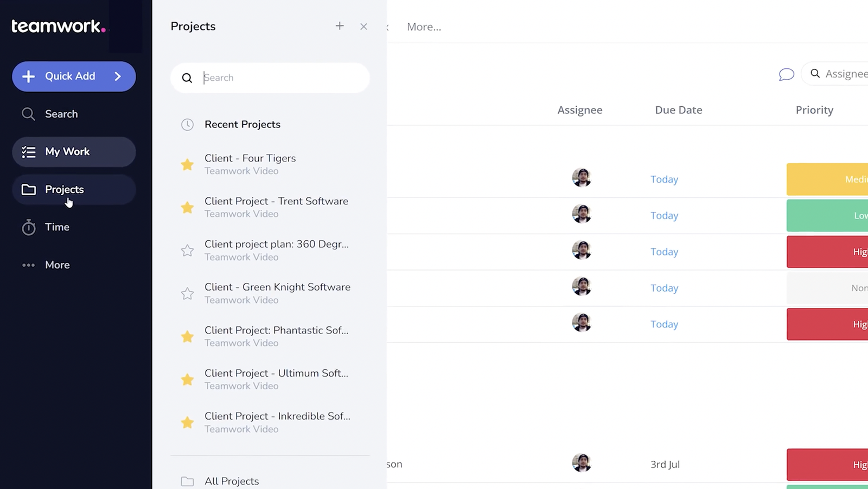Click the Recent Projects clock icon
The height and width of the screenshot is (489, 868).
(187, 125)
